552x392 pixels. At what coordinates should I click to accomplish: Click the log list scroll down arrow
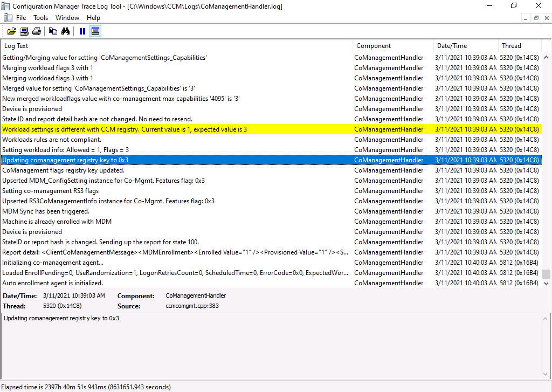(x=547, y=283)
